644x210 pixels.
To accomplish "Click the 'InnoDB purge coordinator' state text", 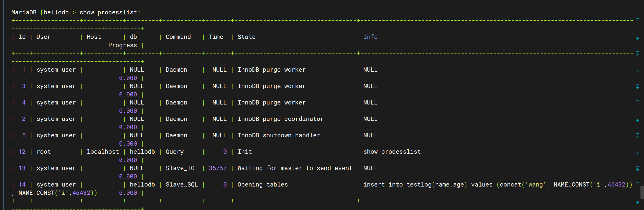I will tap(281, 119).
